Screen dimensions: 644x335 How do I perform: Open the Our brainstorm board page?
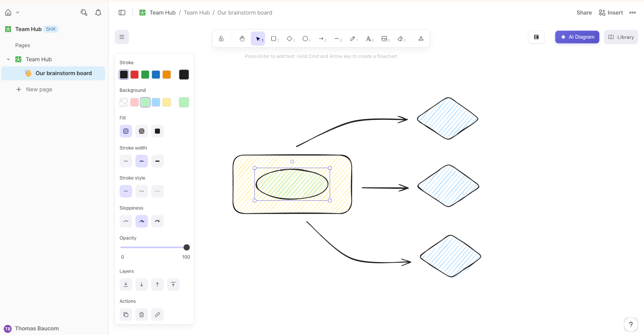(x=64, y=73)
